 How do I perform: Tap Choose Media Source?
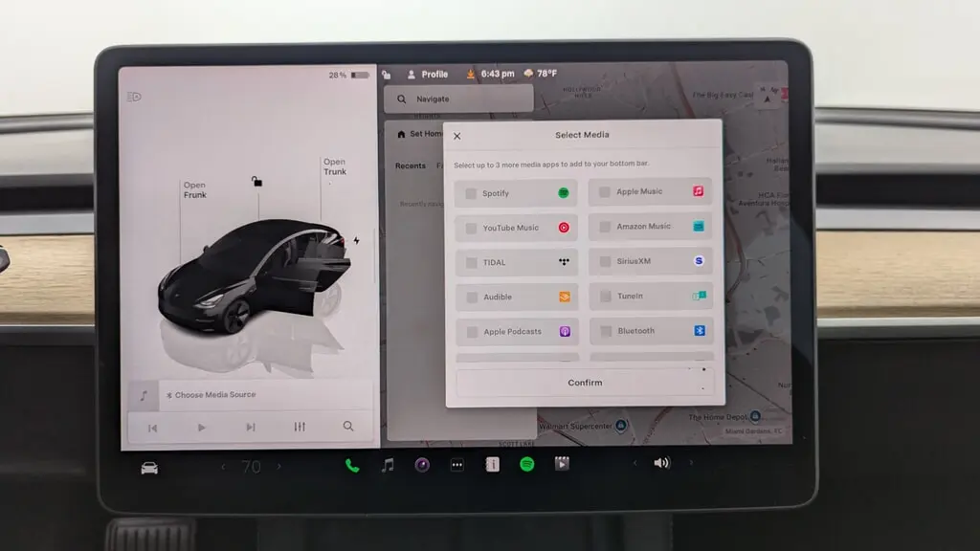(x=212, y=395)
